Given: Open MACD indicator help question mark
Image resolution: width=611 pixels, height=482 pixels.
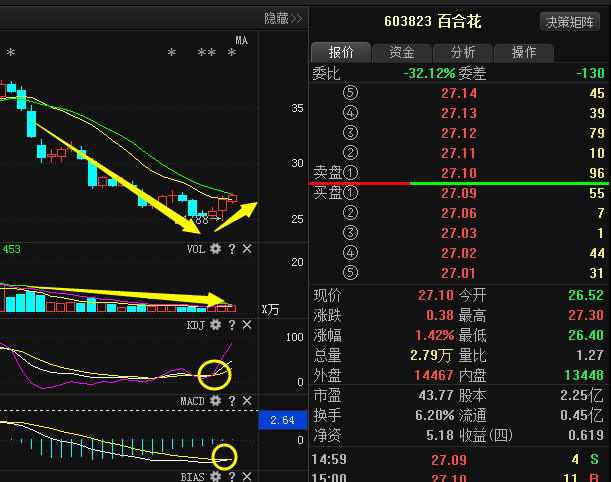Looking at the screenshot, I should coord(232,401).
